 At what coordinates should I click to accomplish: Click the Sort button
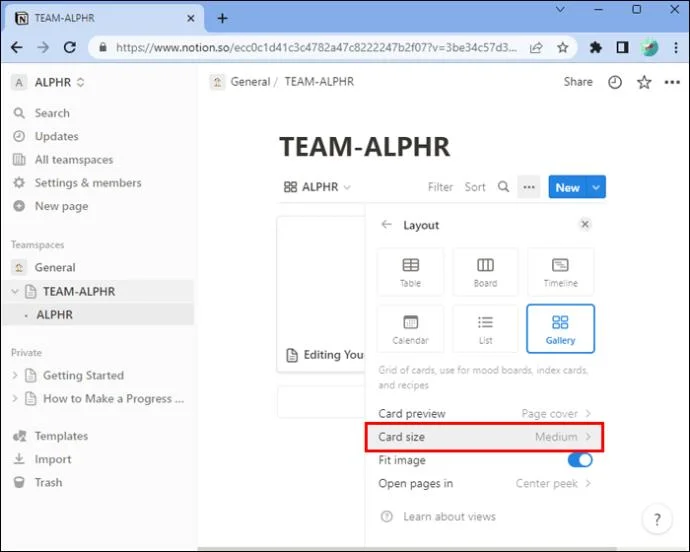coord(475,187)
